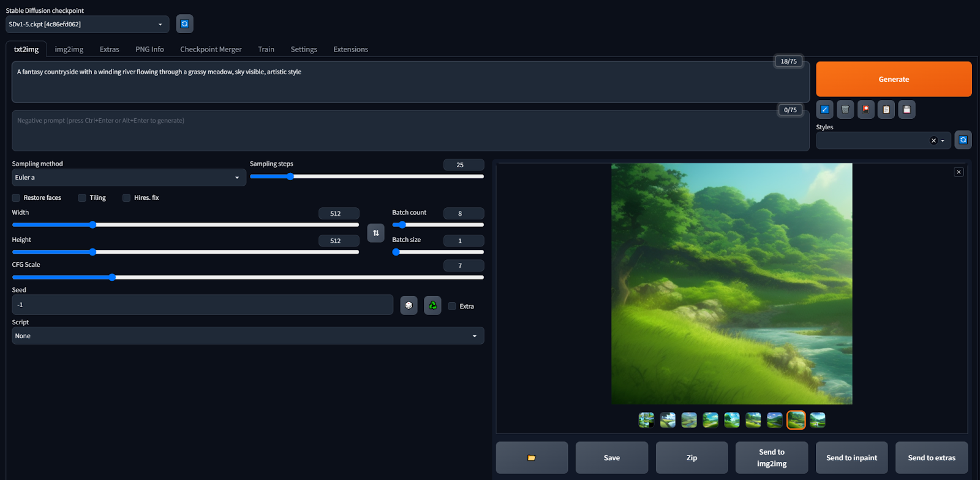Switch to the img2img tab
The height and width of the screenshot is (480, 980).
(x=69, y=50)
